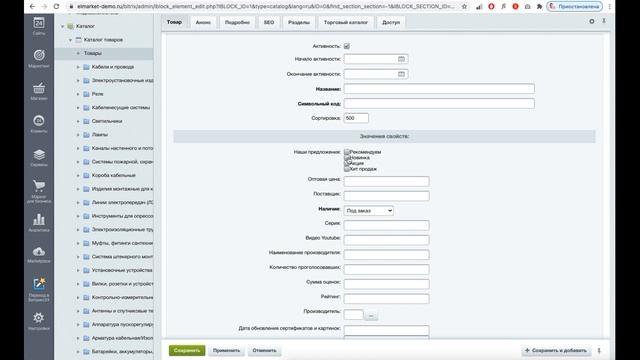
Task: Open the Клиенты sidebar section
Action: pyautogui.click(x=39, y=124)
